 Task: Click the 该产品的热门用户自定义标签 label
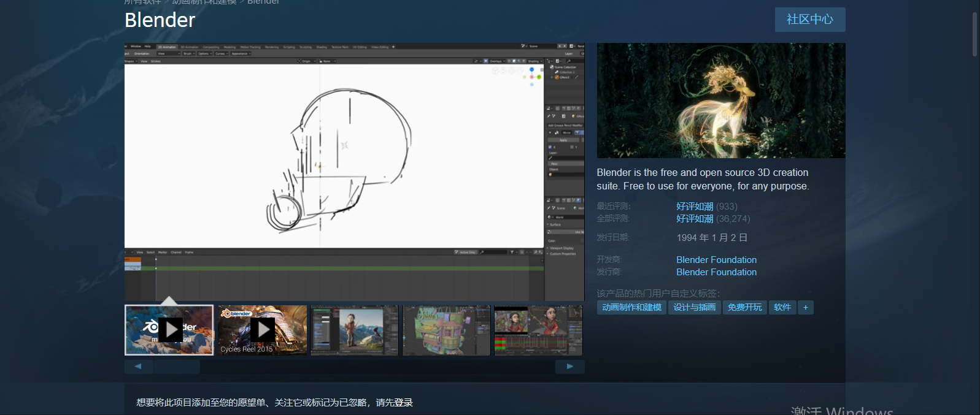click(x=658, y=294)
